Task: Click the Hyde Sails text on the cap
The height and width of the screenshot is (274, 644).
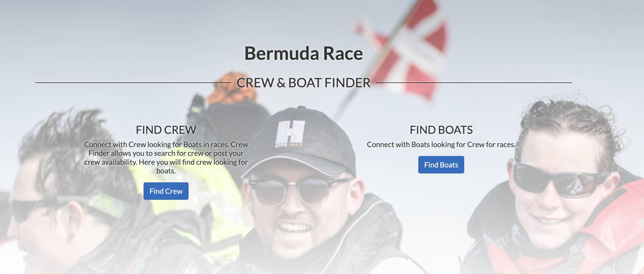Action: coord(289,145)
